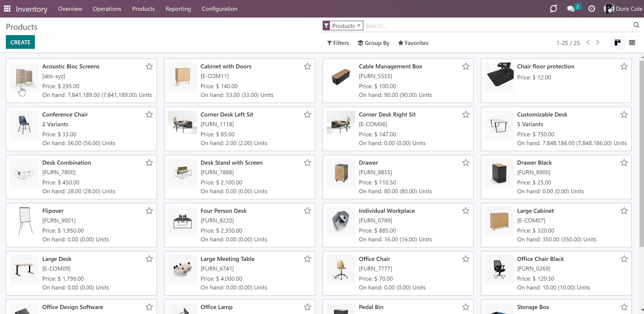Star the Drawer Black product
Viewport: 644px width, 314px height.
tap(624, 163)
